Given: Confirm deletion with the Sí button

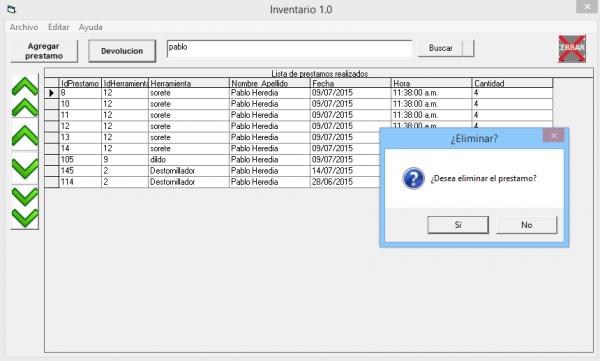Looking at the screenshot, I should [x=458, y=225].
